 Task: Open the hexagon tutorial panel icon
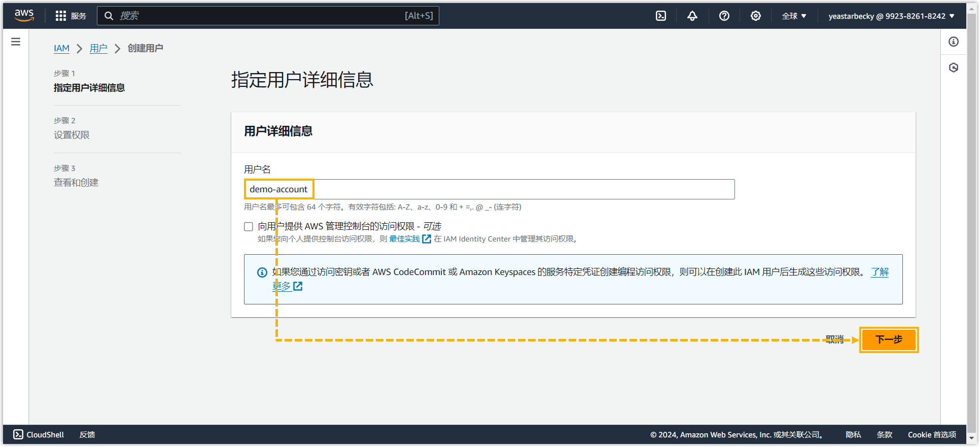954,67
